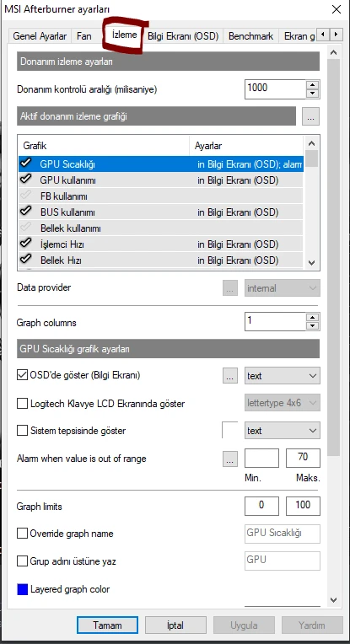
Task: Click hardware polling interval field 1000
Action: (x=275, y=89)
